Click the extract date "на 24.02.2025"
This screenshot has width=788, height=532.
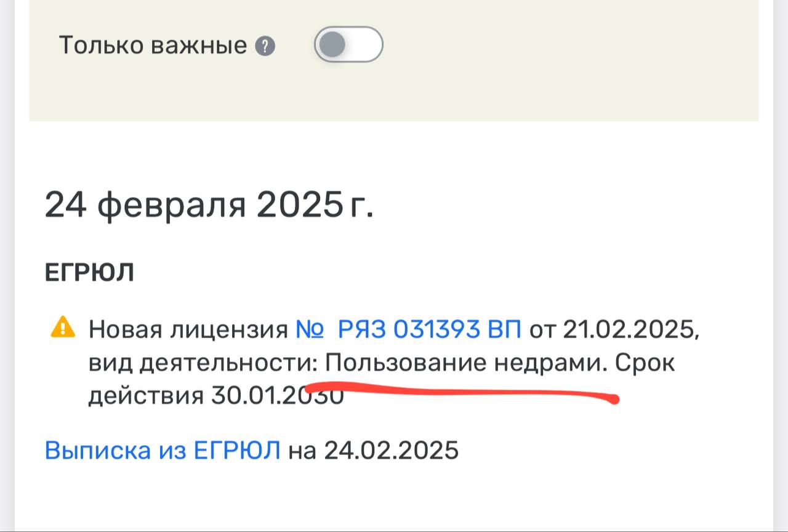tap(374, 451)
